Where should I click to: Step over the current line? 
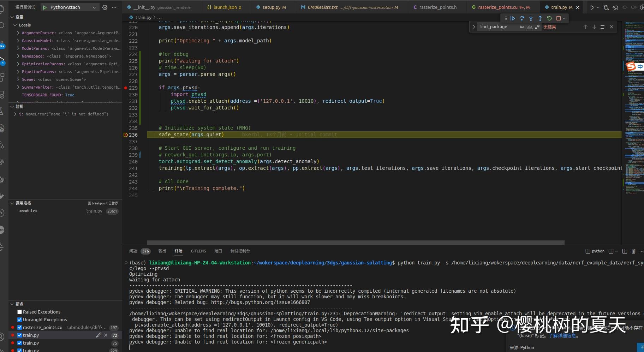tap(523, 18)
